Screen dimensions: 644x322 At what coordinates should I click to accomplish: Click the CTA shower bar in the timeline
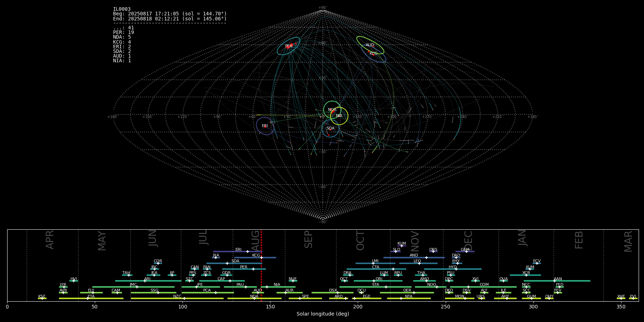tap(376, 269)
